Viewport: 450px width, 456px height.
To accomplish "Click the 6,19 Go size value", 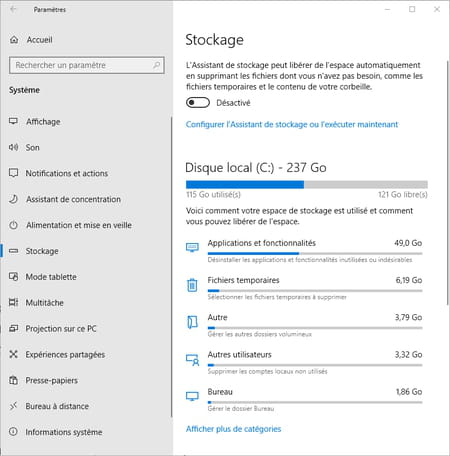I will 409,280.
